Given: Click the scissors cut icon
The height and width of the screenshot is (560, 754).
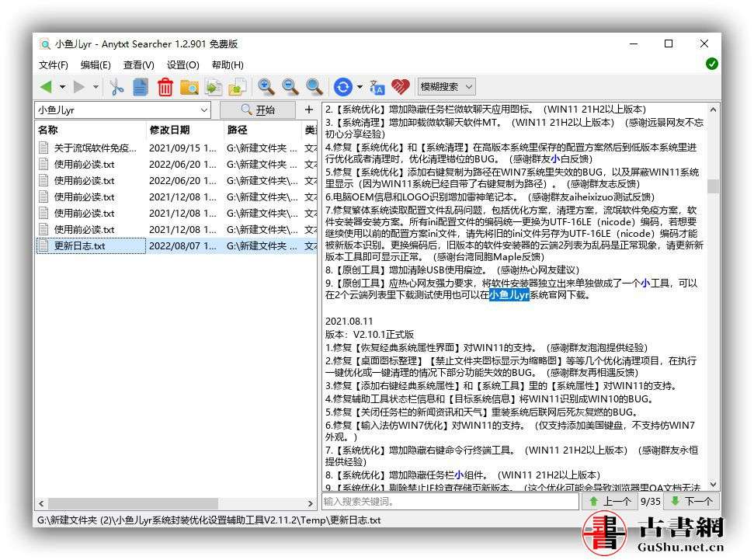Looking at the screenshot, I should (x=116, y=87).
